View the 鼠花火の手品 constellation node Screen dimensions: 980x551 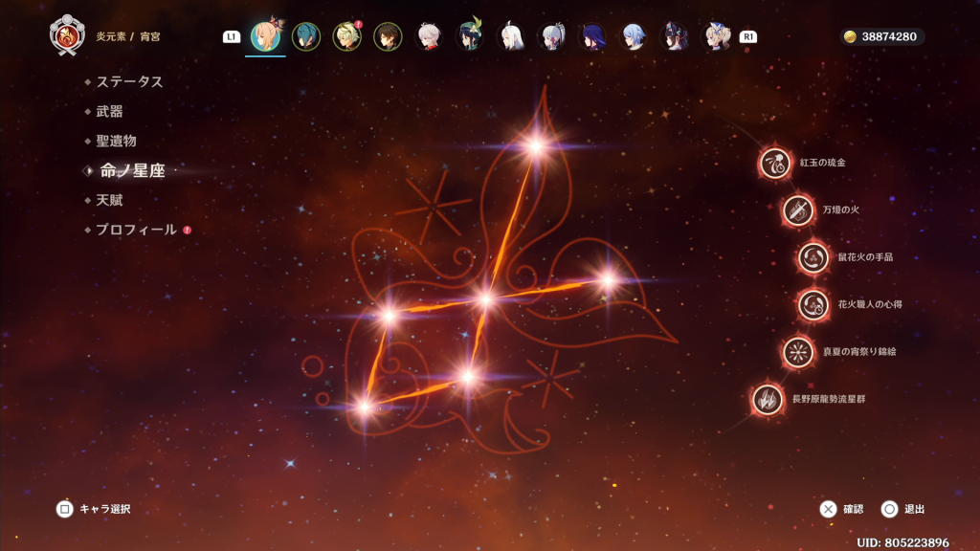pos(813,257)
